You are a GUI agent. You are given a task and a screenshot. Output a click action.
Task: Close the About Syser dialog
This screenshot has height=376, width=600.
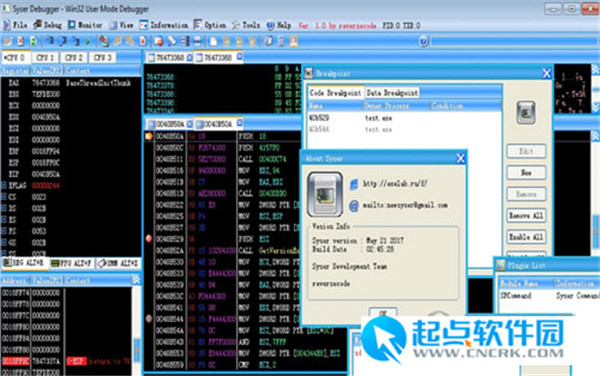tap(460, 158)
